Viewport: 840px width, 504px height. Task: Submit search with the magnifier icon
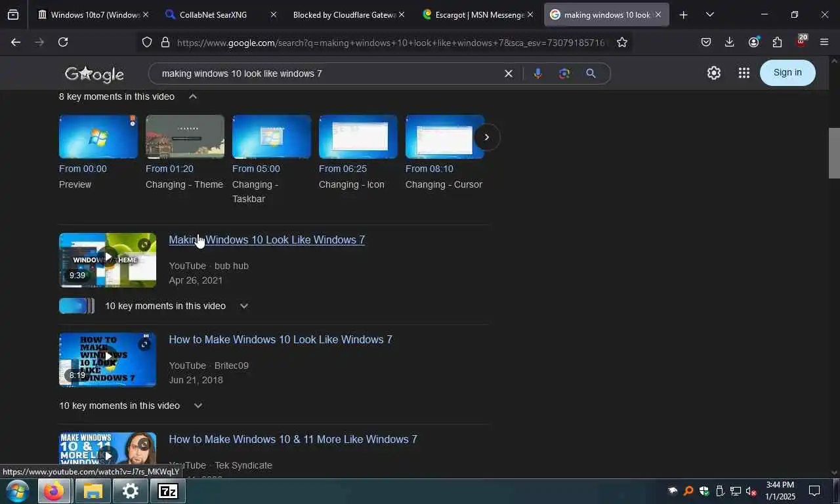pos(591,73)
